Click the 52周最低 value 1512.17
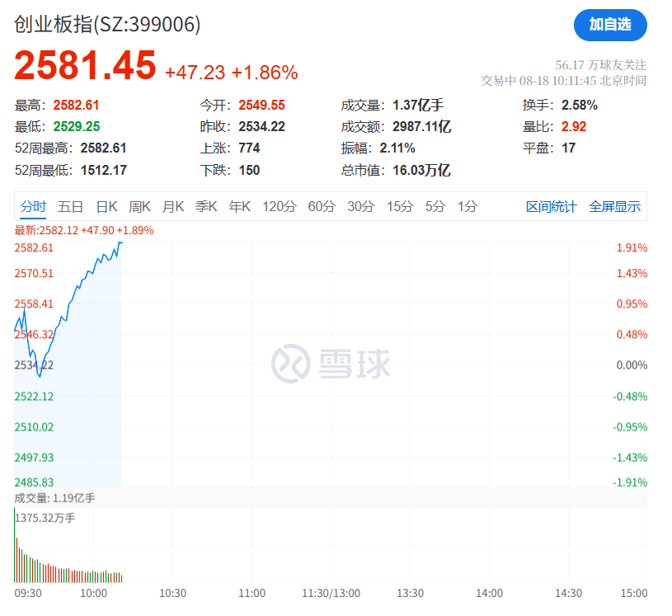The image size is (672, 616). 104,170
